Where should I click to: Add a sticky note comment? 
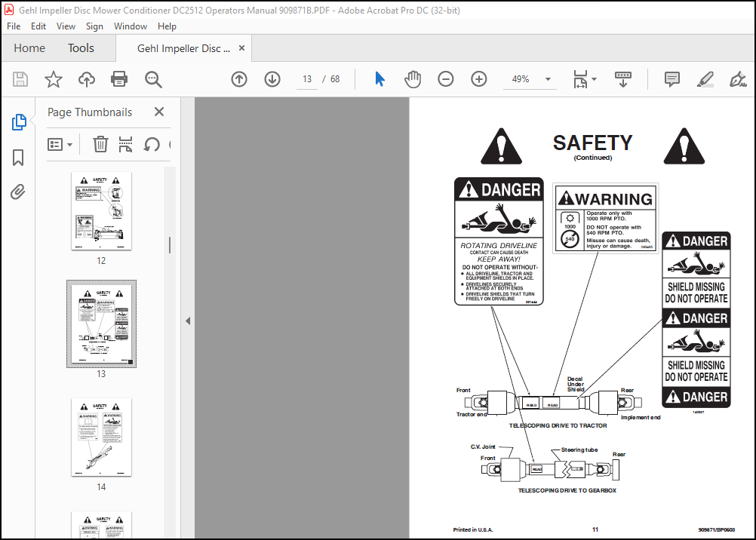(x=672, y=79)
